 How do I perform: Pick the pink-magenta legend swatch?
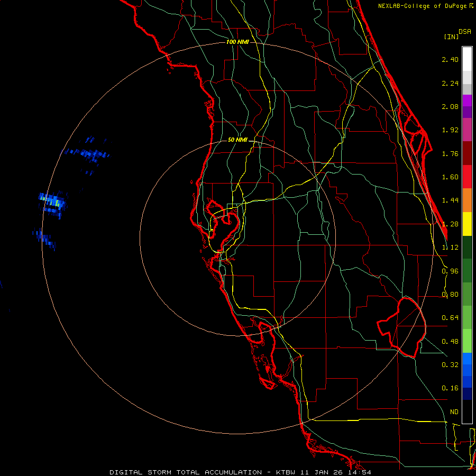coord(467,130)
